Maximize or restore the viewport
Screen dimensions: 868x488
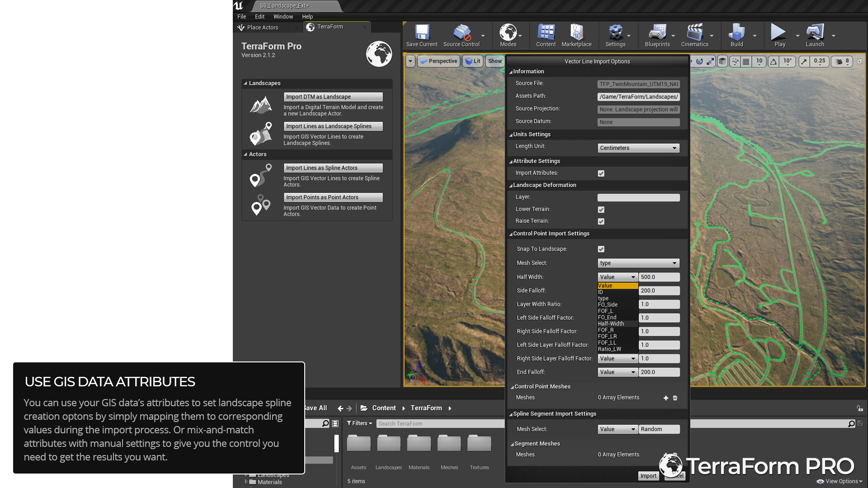tap(860, 61)
